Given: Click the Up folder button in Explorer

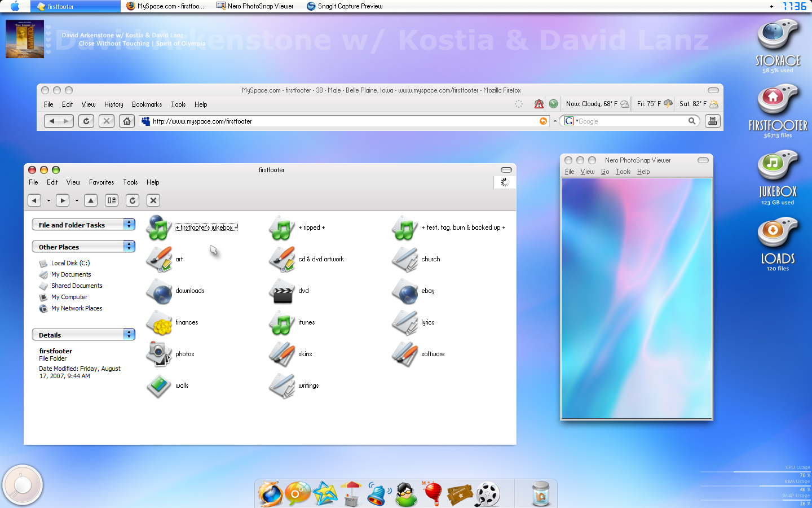Looking at the screenshot, I should [91, 200].
